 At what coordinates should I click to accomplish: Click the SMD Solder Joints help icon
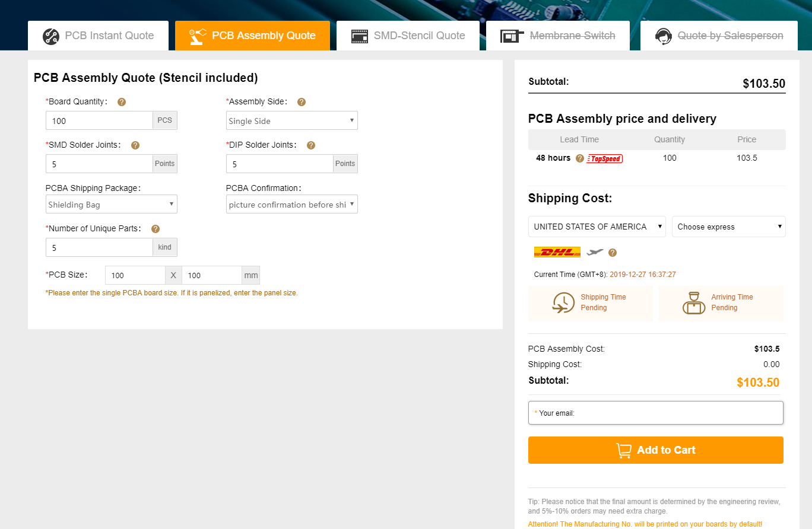[x=135, y=145]
